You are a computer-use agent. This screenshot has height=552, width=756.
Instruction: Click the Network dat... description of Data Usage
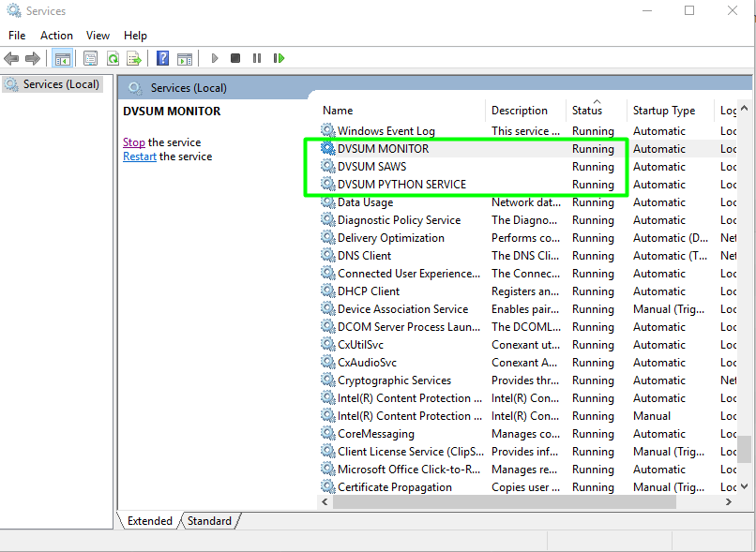point(526,201)
